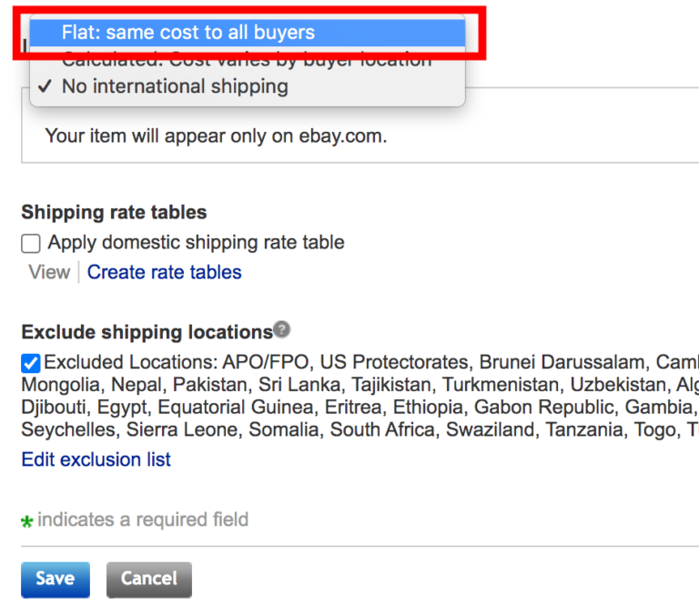This screenshot has width=699, height=616.
Task: Click the Exclude shipping locations heading
Action: click(x=147, y=331)
